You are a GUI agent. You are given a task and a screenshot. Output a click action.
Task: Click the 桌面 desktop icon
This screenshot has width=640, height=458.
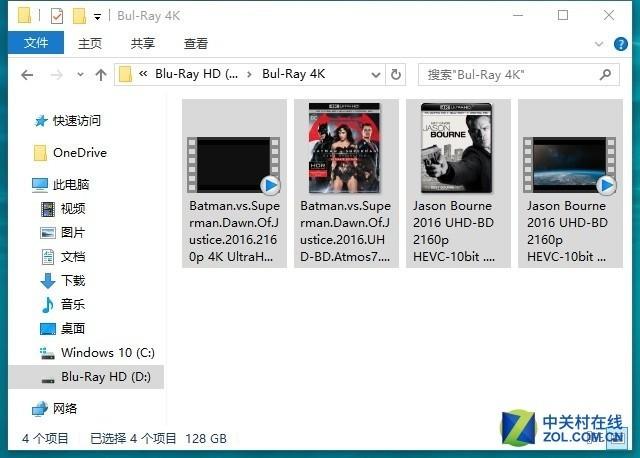[x=48, y=329]
